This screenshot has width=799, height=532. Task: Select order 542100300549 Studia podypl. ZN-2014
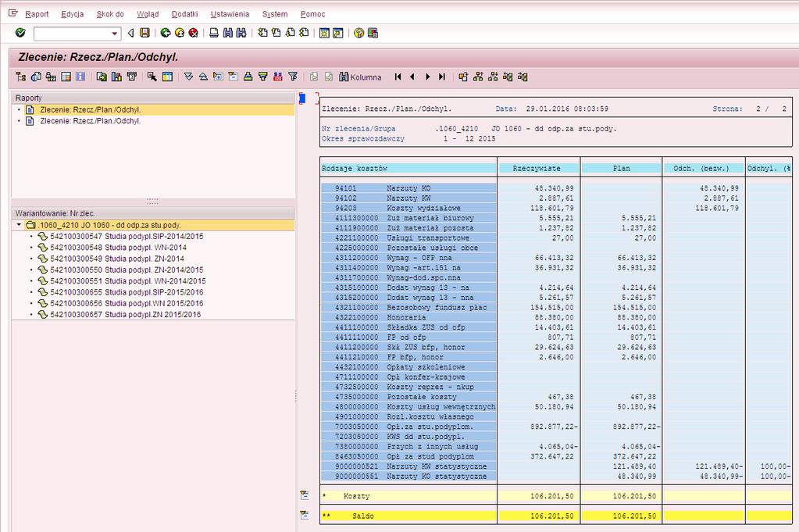[117, 259]
